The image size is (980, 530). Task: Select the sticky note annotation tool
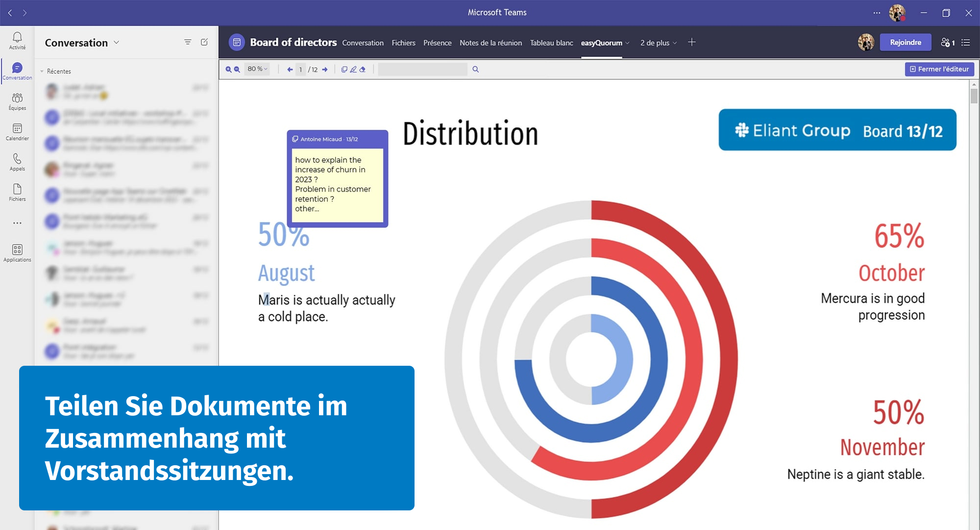[344, 70]
